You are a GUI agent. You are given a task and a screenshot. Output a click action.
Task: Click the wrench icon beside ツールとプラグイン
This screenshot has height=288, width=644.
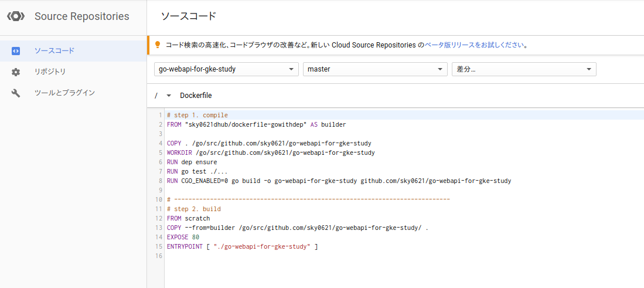pos(16,93)
